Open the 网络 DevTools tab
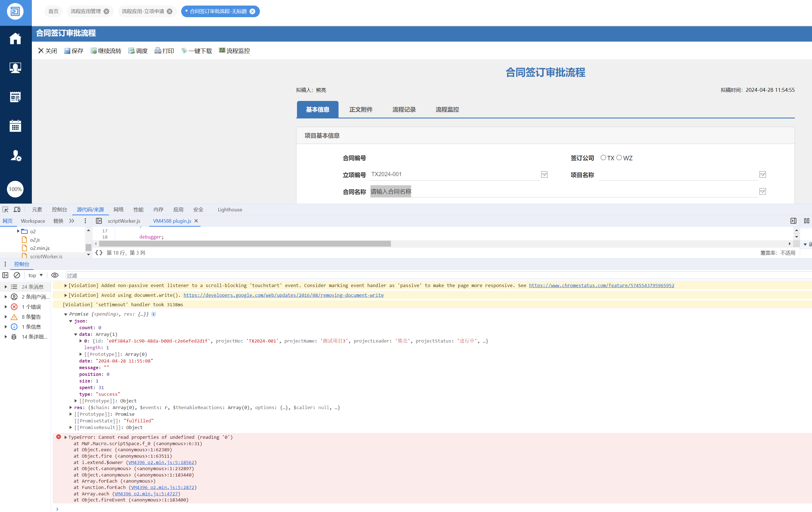This screenshot has height=512, width=812. coord(118,210)
